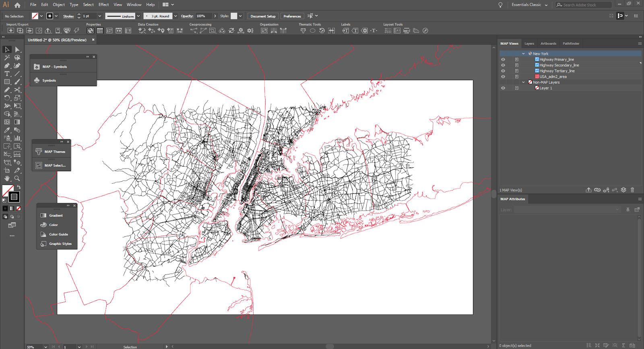Click the Home icon in top bar
644x349 pixels.
(x=17, y=5)
